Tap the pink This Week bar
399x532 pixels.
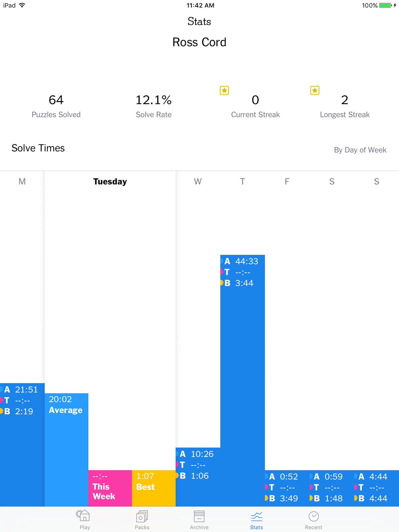click(110, 488)
